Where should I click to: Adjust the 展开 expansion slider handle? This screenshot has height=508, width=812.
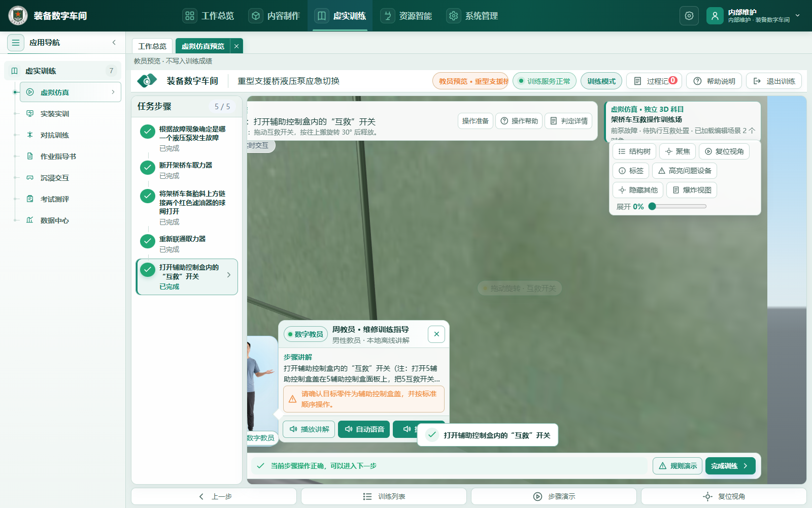[x=652, y=206]
